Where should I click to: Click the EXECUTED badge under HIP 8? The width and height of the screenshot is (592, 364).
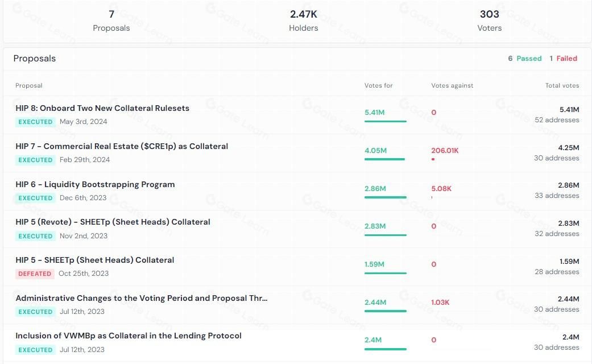click(35, 122)
